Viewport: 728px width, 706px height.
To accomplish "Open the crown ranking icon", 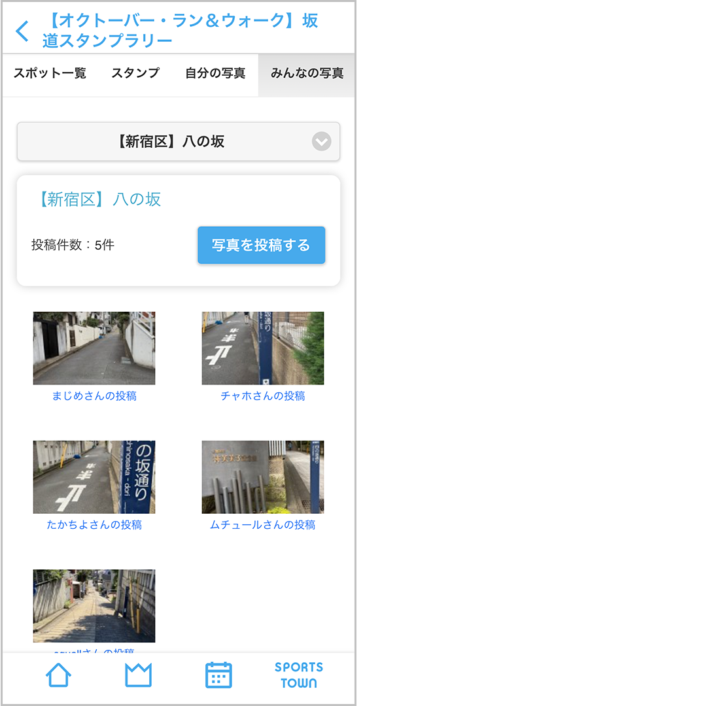I will tap(139, 675).
